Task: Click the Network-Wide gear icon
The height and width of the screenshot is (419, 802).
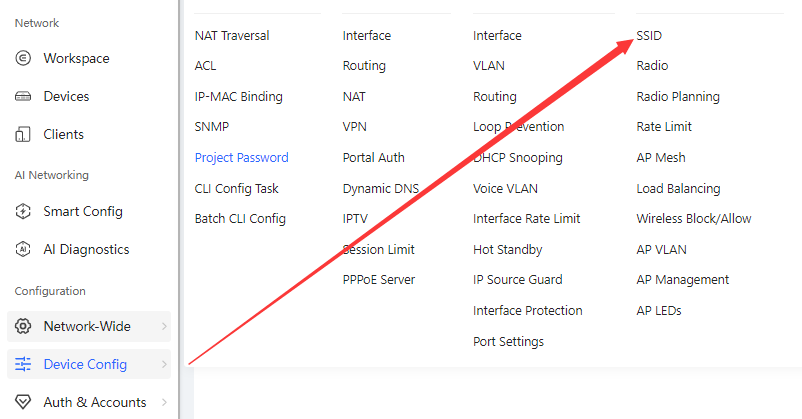Action: 23,326
